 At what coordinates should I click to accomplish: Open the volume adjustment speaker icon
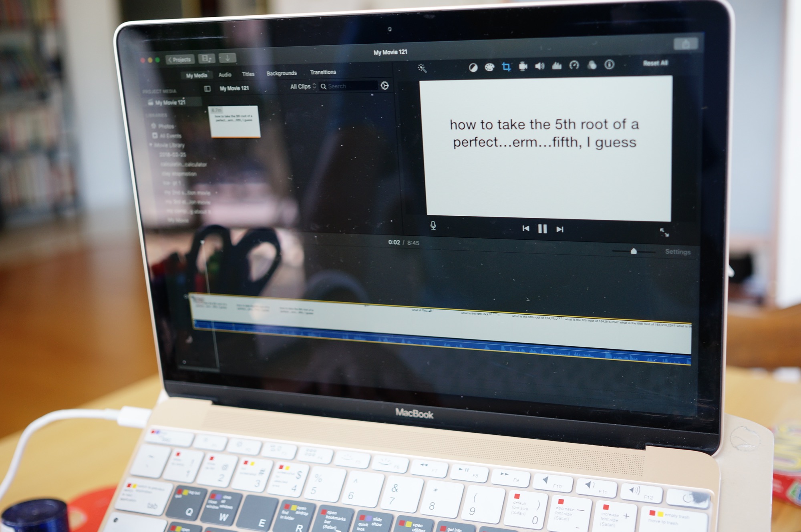click(539, 66)
